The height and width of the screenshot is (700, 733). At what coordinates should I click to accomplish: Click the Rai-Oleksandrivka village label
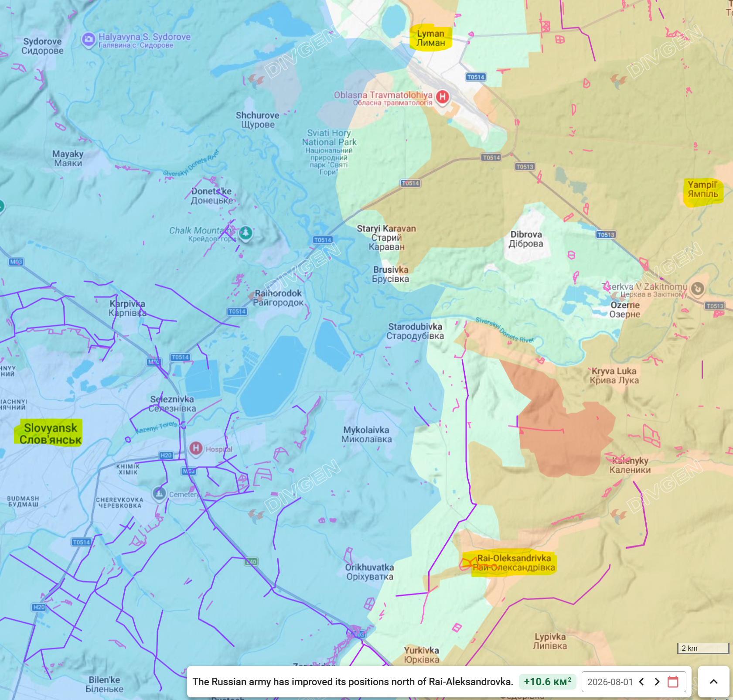(x=514, y=563)
